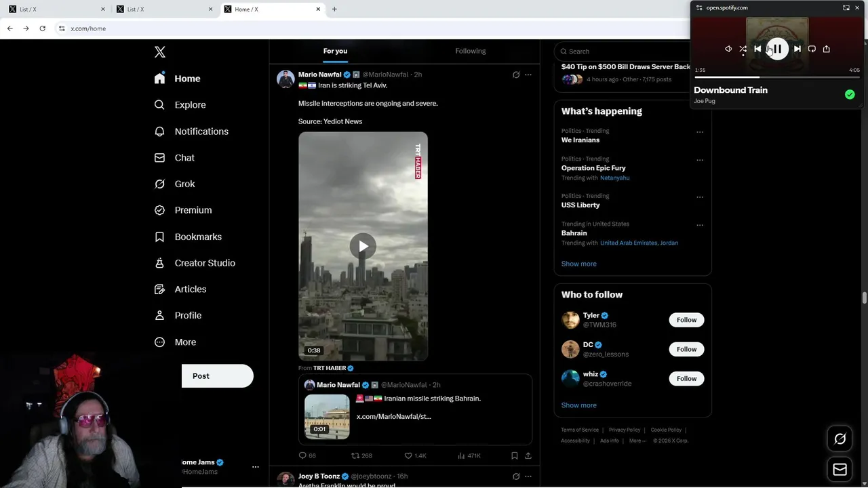Open more options for Bahrain trend
The image size is (868, 488).
[700, 225]
